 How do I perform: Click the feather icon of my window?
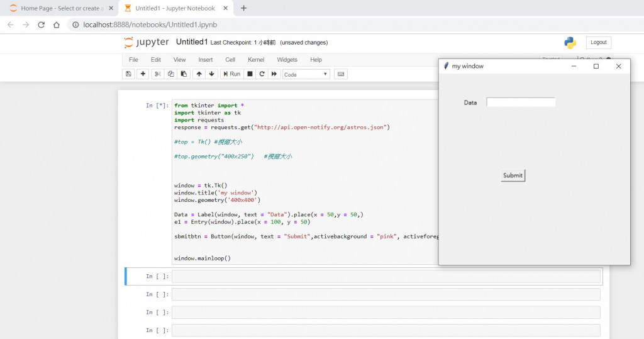point(446,66)
